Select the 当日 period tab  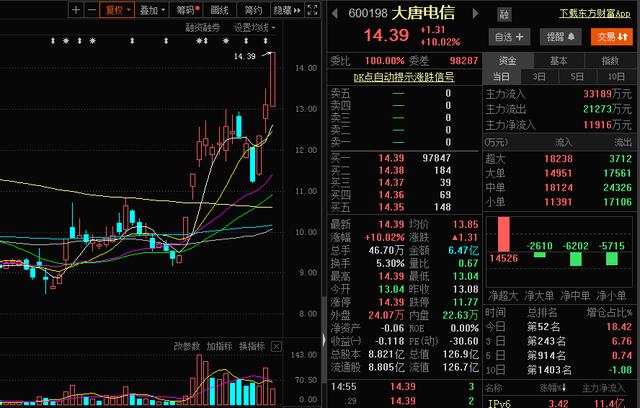(x=501, y=77)
